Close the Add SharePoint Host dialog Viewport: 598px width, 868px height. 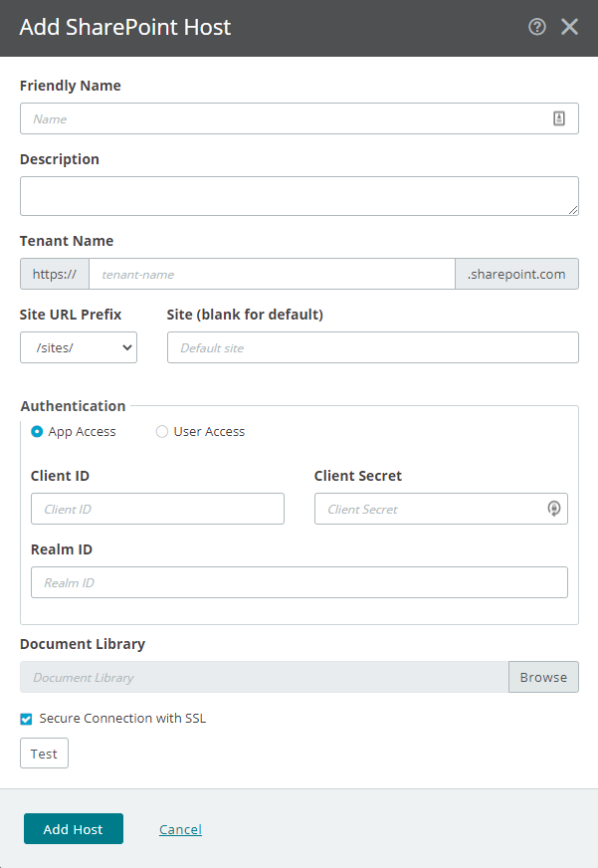coord(569,27)
